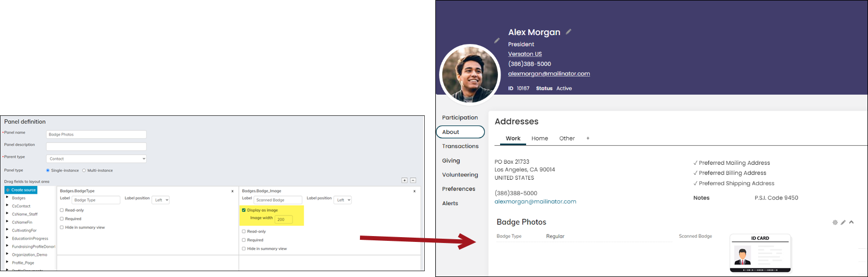Open Label position dropdown for BadgeType
Viewport: 868px width, 277px height.
161,200
